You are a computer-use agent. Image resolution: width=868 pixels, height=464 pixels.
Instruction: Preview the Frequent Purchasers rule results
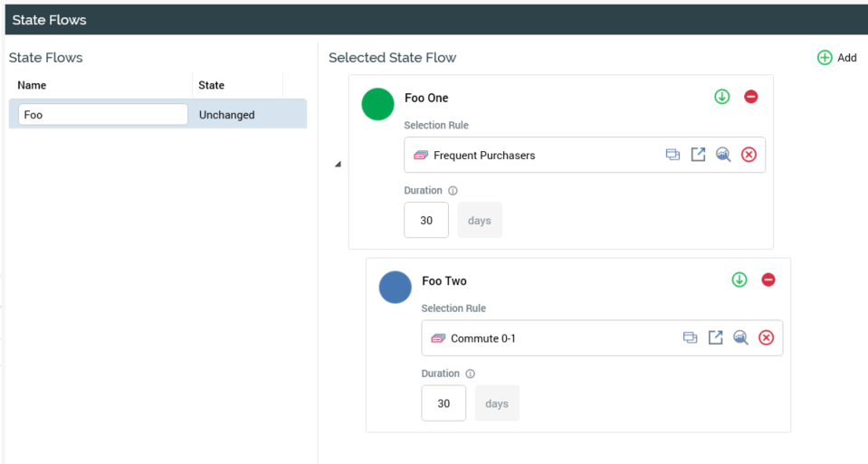pos(723,155)
